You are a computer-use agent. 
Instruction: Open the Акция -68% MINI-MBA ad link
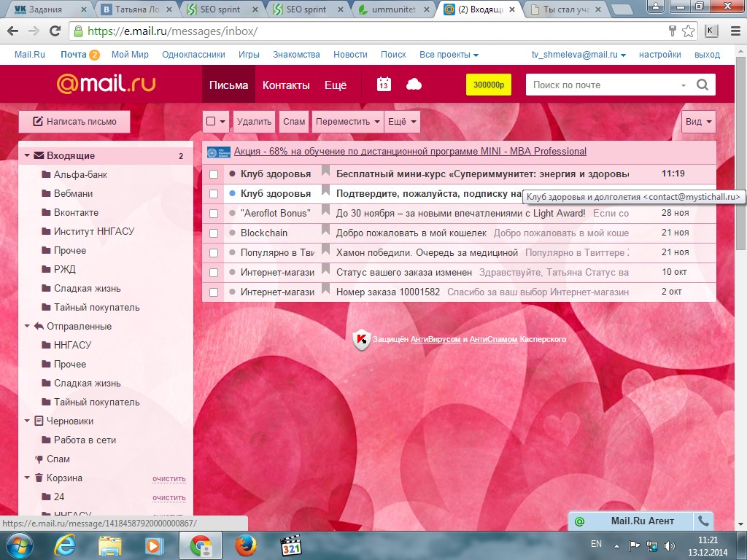[410, 152]
